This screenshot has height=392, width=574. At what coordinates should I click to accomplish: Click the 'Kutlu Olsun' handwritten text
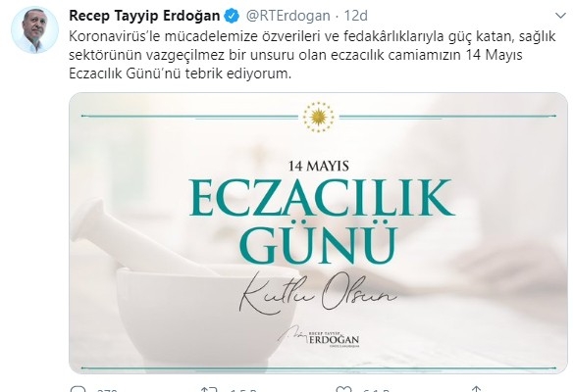pyautogui.click(x=318, y=293)
